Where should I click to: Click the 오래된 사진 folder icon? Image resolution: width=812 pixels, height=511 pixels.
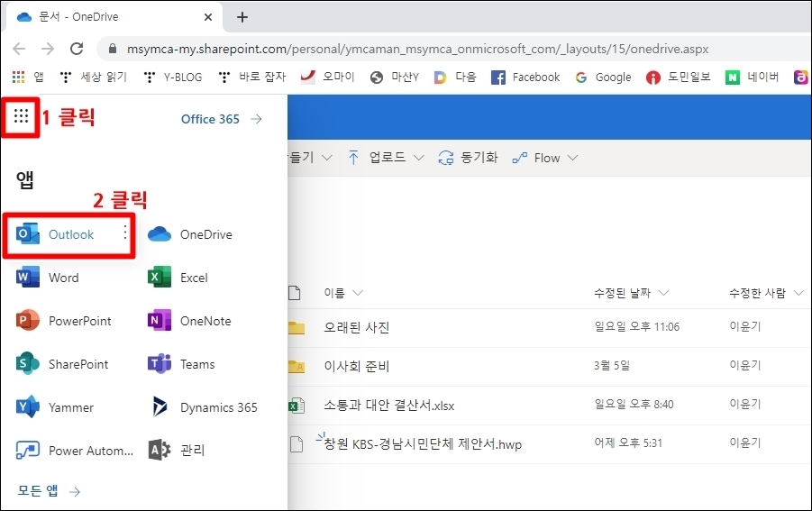(x=297, y=328)
